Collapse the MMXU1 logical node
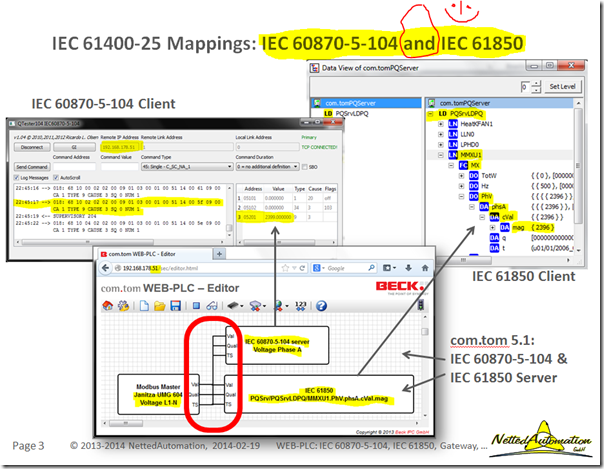The image size is (604, 469). pos(441,155)
